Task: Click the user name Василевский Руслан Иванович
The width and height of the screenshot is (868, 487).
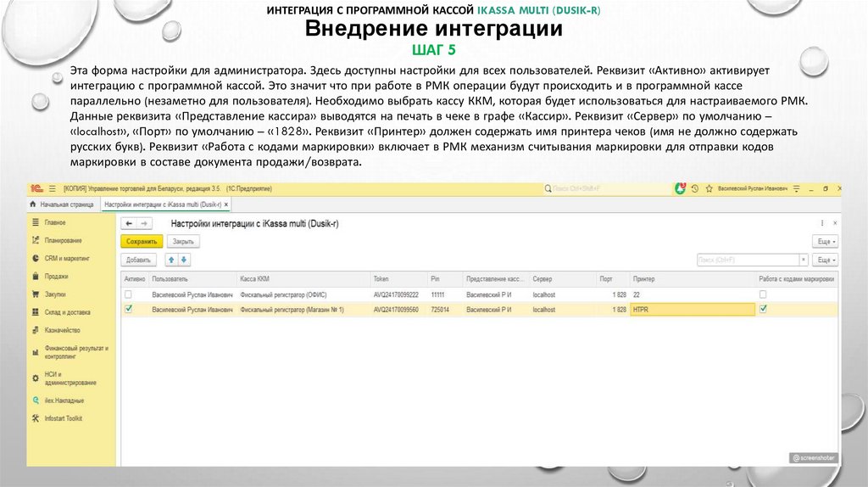Action: point(753,189)
